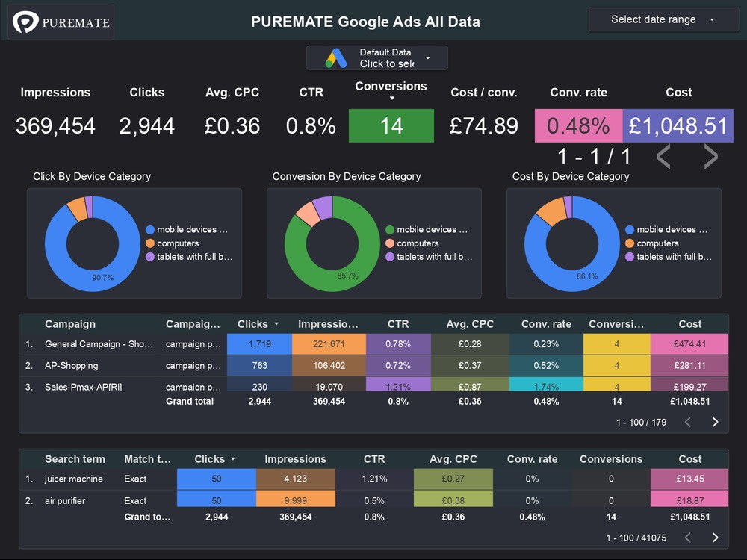
Task: Click the 1 - 100 / 179 pagination label
Action: pyautogui.click(x=641, y=422)
